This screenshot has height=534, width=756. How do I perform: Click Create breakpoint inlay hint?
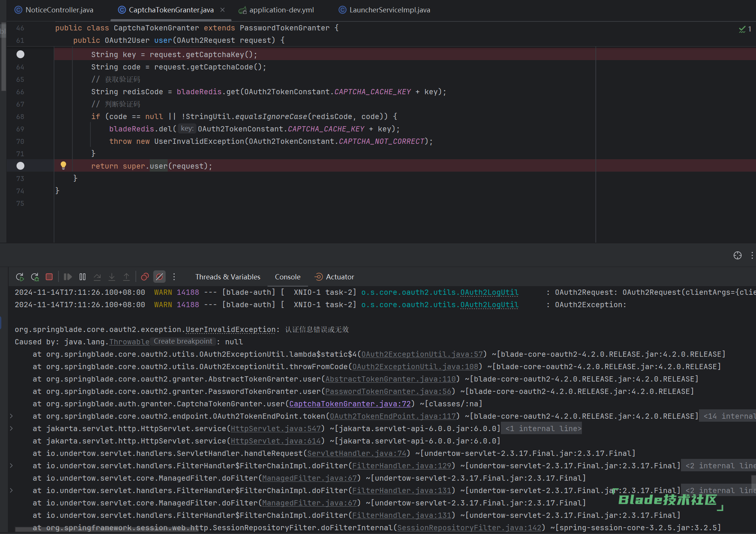[183, 341]
